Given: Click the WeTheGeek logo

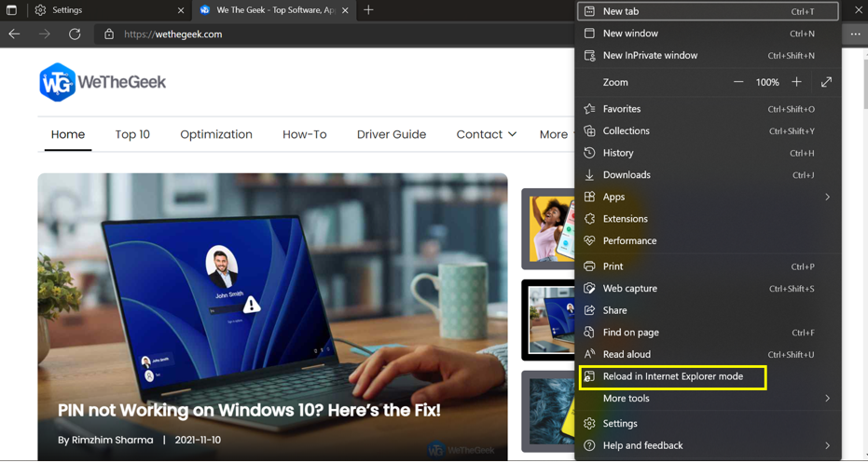Looking at the screenshot, I should 103,82.
